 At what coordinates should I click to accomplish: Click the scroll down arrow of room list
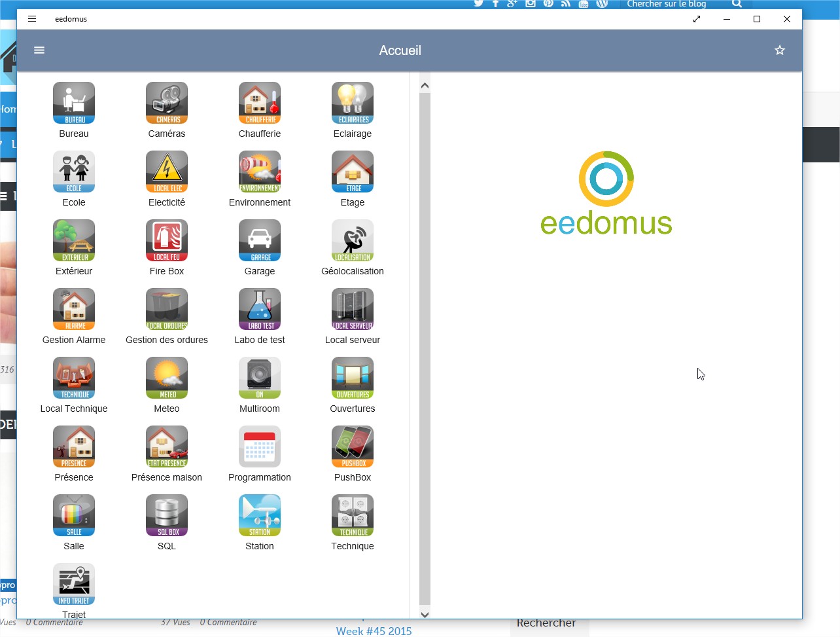point(425,614)
